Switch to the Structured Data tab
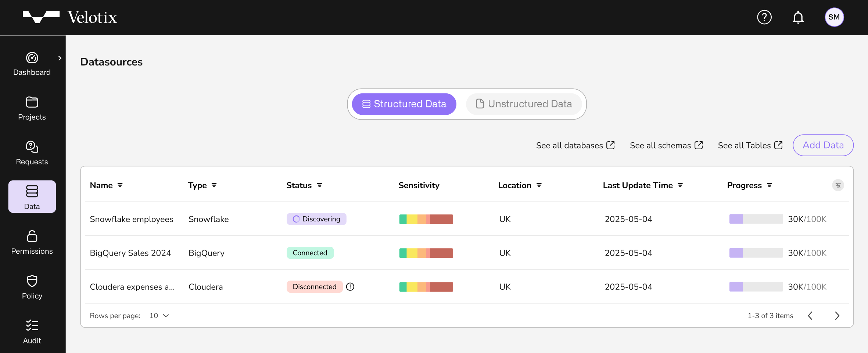Viewport: 868px width, 353px height. tap(404, 104)
